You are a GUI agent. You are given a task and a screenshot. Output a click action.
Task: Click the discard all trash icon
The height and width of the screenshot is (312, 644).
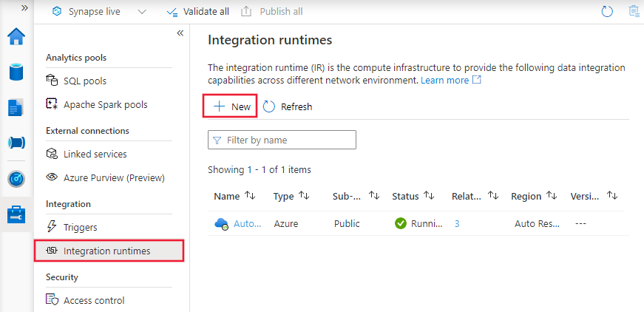pos(634,12)
